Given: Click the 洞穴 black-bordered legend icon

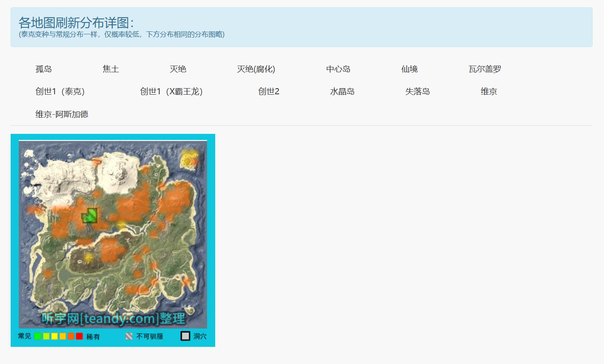Looking at the screenshot, I should pos(185,336).
